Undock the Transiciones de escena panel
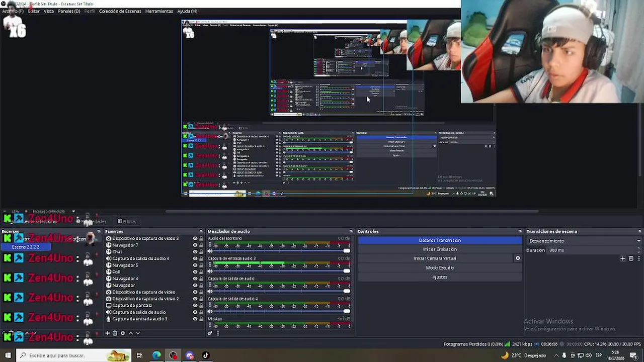 click(639, 231)
